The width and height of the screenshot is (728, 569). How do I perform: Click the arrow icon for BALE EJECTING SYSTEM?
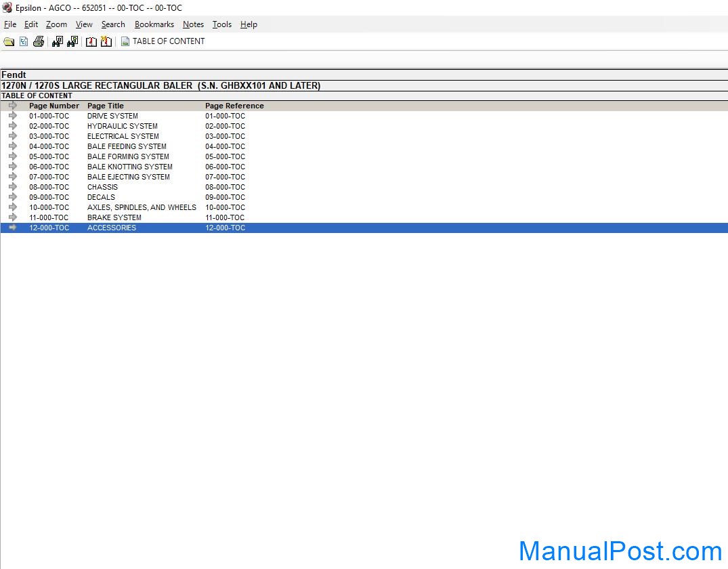point(13,177)
